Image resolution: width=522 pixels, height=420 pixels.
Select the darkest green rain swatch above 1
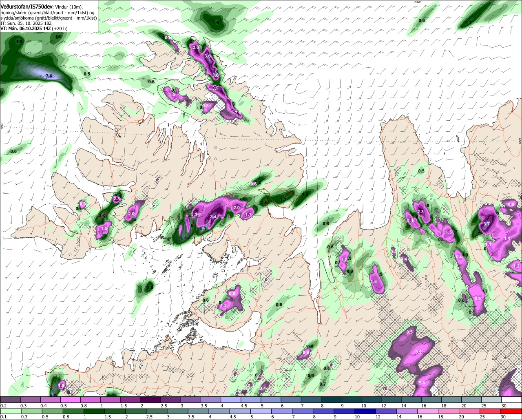[95, 411]
